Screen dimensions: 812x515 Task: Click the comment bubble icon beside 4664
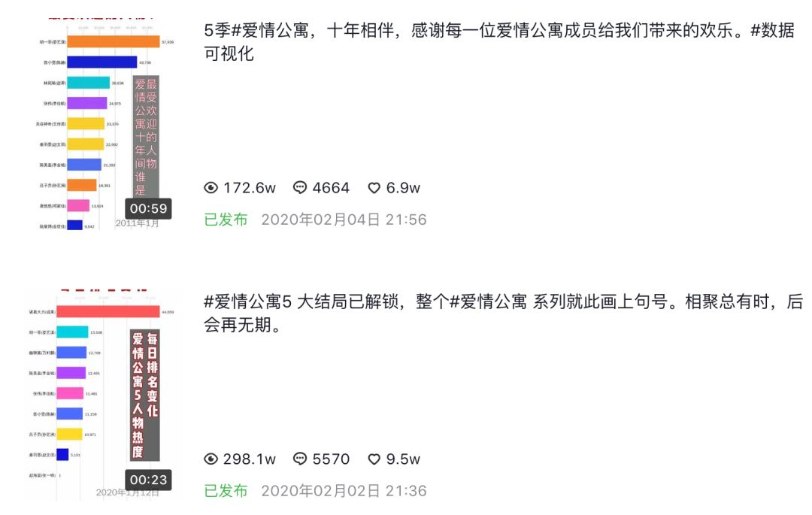tap(299, 187)
